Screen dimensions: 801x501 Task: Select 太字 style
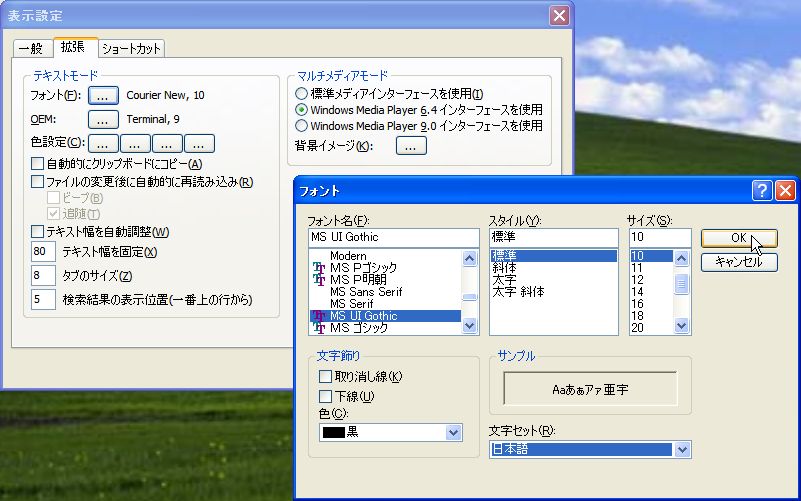tap(504, 280)
